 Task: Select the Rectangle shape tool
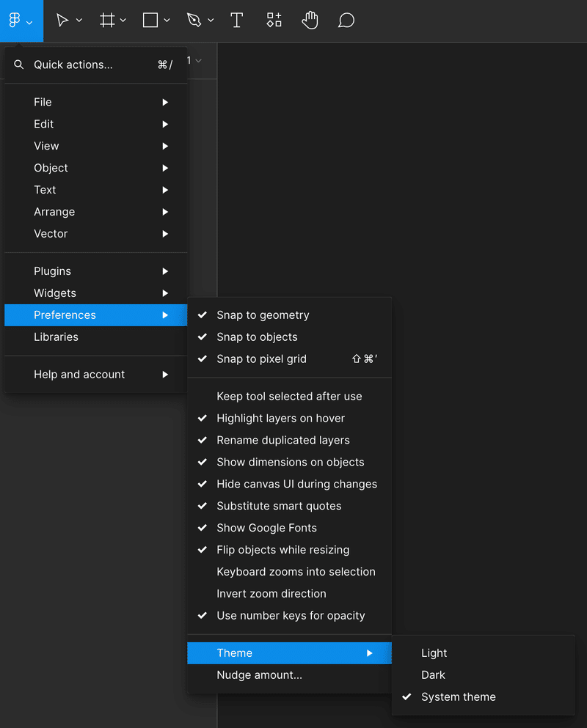pyautogui.click(x=150, y=21)
